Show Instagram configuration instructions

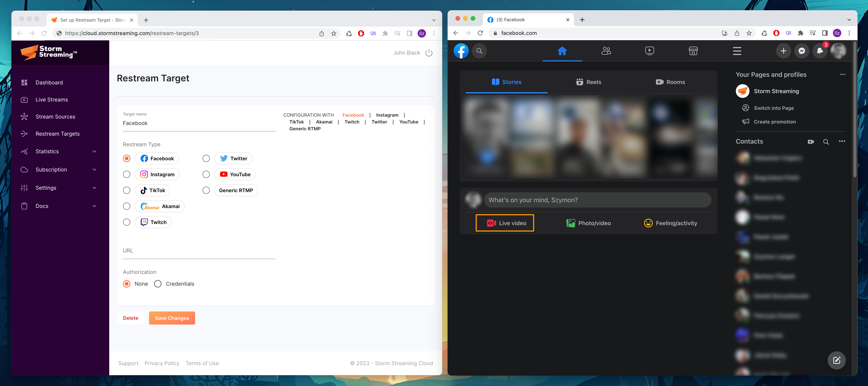(387, 115)
